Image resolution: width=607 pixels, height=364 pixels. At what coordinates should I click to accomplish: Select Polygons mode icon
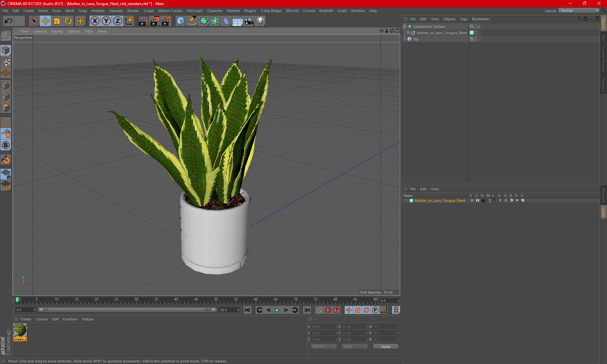tap(6, 108)
